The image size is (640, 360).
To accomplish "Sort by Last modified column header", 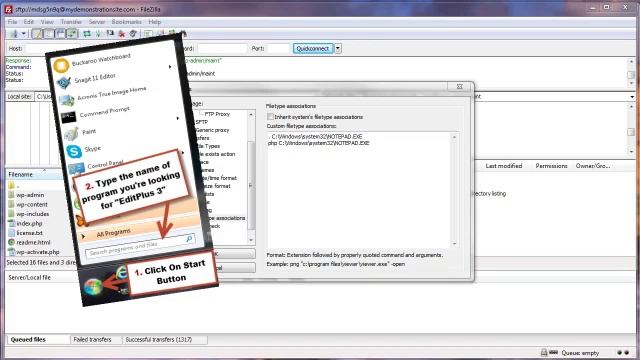I will click(x=504, y=166).
